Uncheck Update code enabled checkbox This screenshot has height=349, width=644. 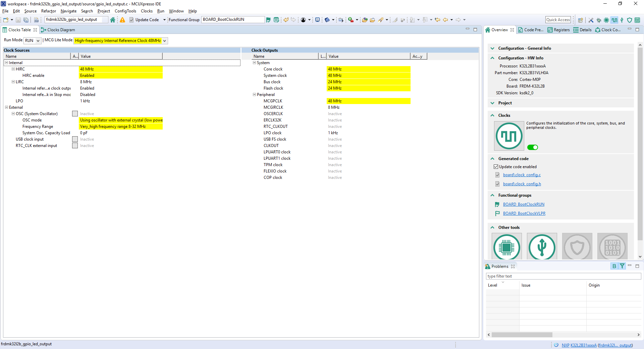496,167
